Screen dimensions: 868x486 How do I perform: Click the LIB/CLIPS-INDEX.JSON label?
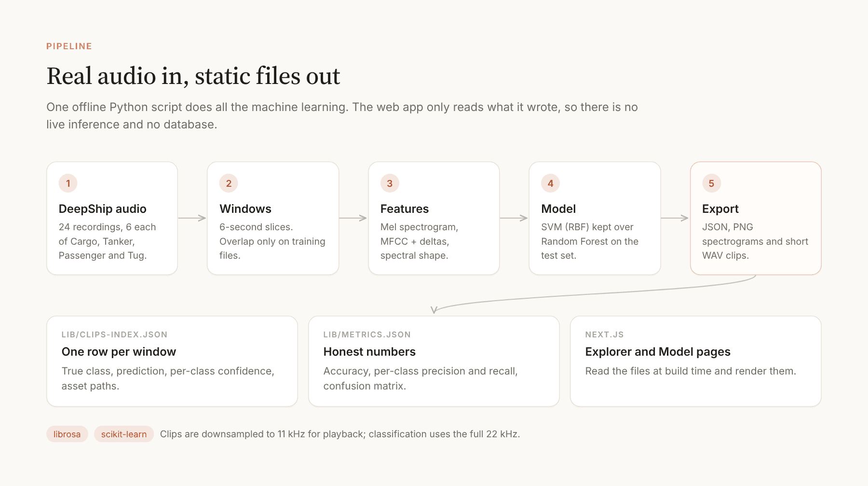point(114,334)
